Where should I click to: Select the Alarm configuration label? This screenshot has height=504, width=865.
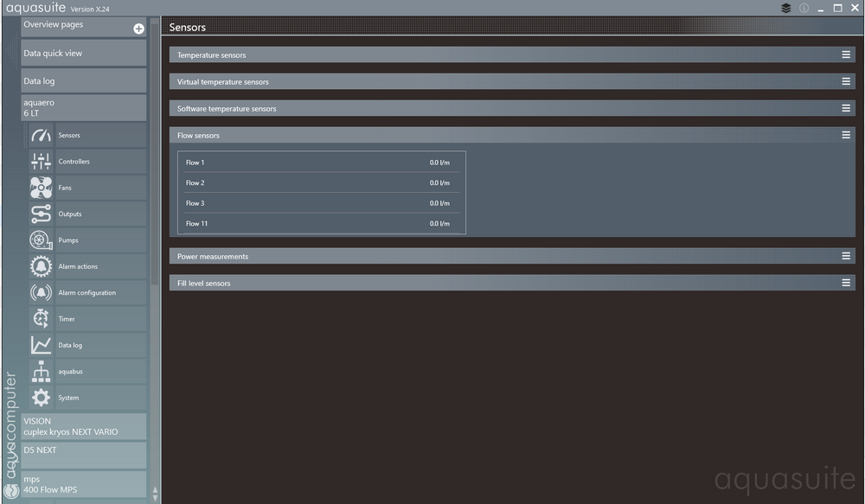pos(87,293)
